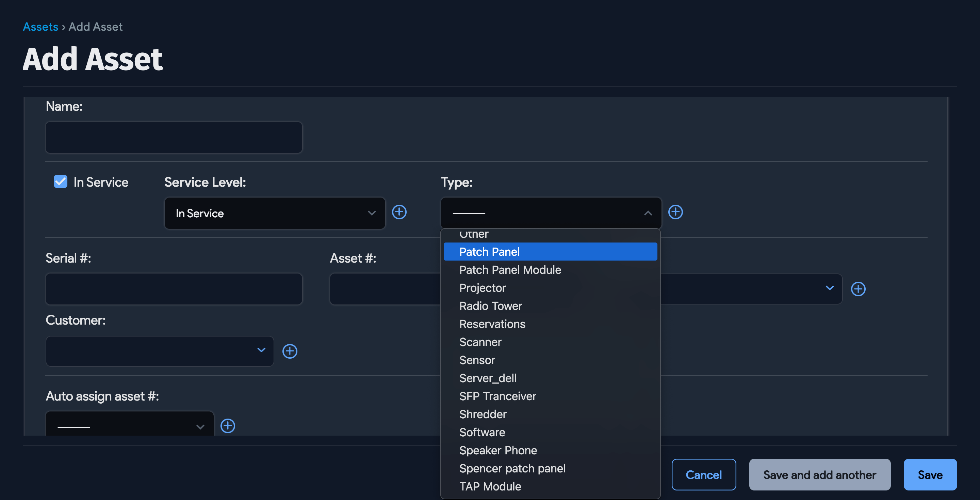This screenshot has height=500, width=980.
Task: Click plus icon beside Auto assign asset
Action: (x=228, y=426)
